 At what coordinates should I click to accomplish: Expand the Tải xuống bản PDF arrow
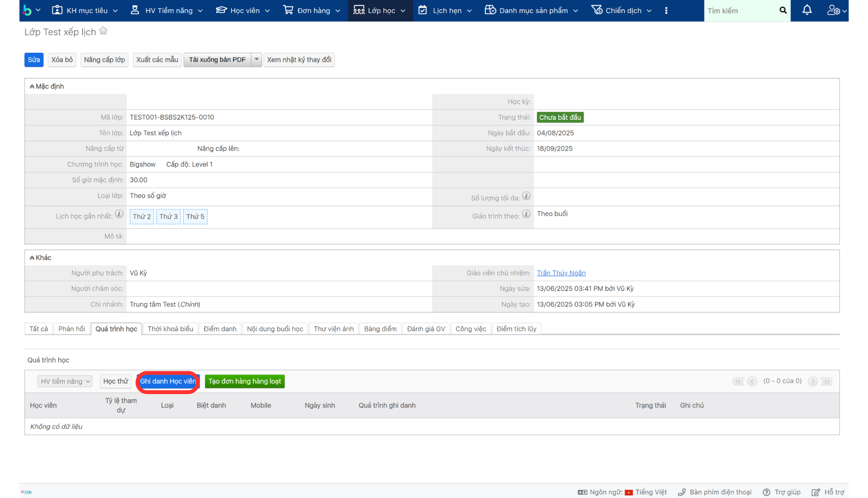[256, 59]
